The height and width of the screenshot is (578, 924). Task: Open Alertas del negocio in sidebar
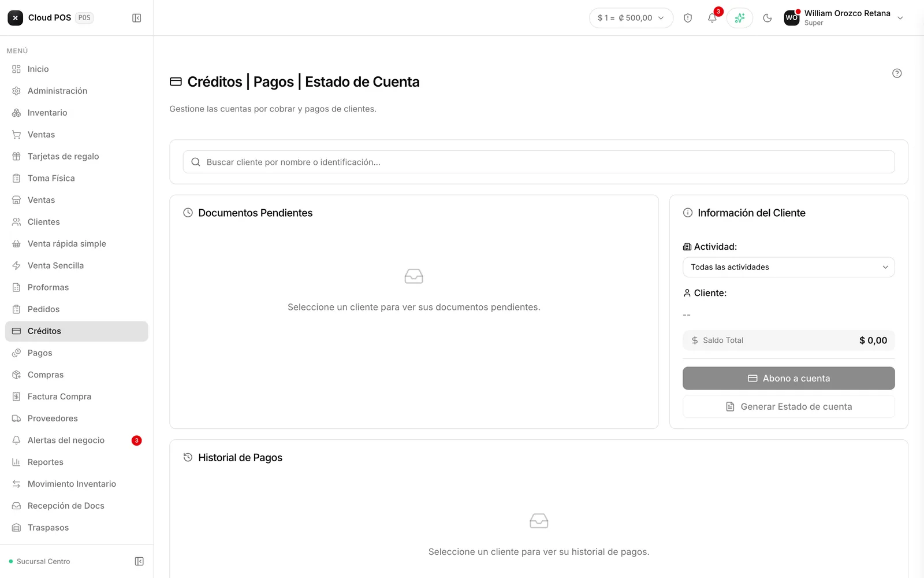pyautogui.click(x=77, y=440)
